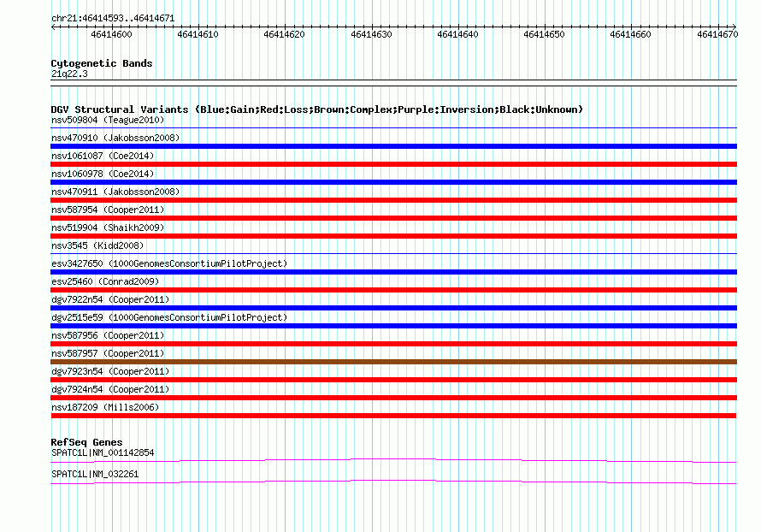Open variant nsv587954 (Cooper2011)
The height and width of the screenshot is (532, 761).
click(x=108, y=210)
